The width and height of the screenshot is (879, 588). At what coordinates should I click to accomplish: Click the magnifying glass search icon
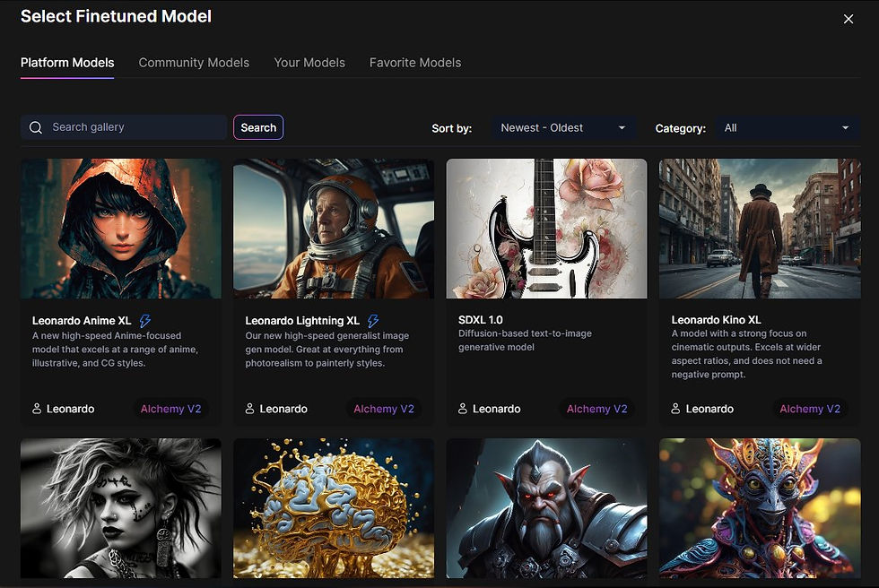pyautogui.click(x=36, y=127)
